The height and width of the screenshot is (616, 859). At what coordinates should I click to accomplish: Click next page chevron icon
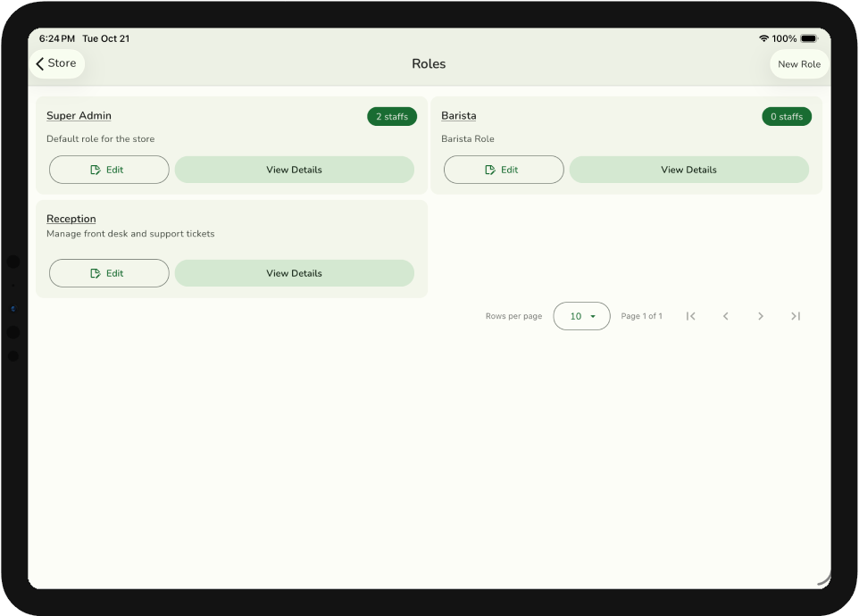[760, 316]
